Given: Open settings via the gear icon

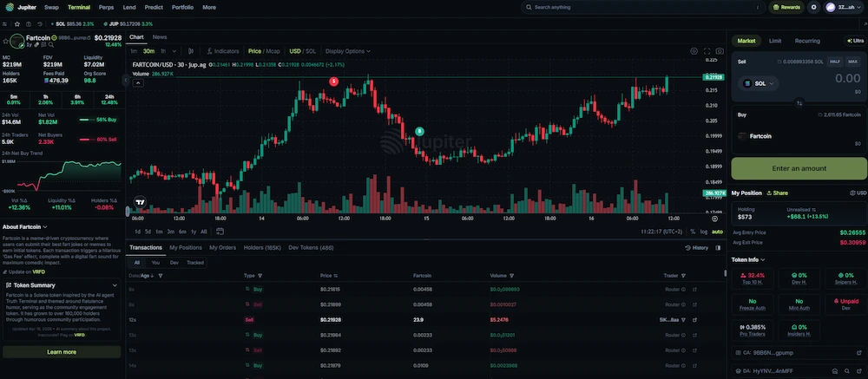Looking at the screenshot, I should (813, 7).
